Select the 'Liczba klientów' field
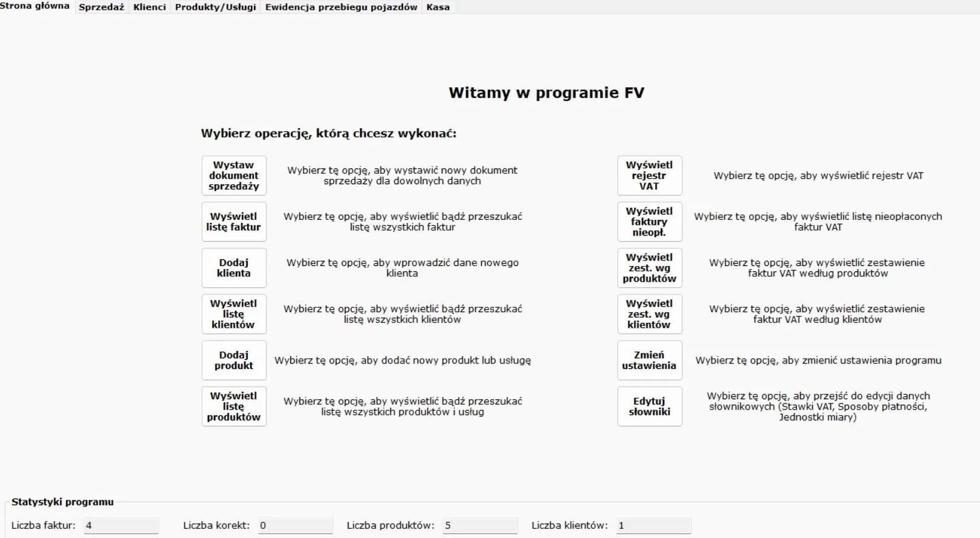Viewport: 980px width, 538px height. [x=653, y=525]
